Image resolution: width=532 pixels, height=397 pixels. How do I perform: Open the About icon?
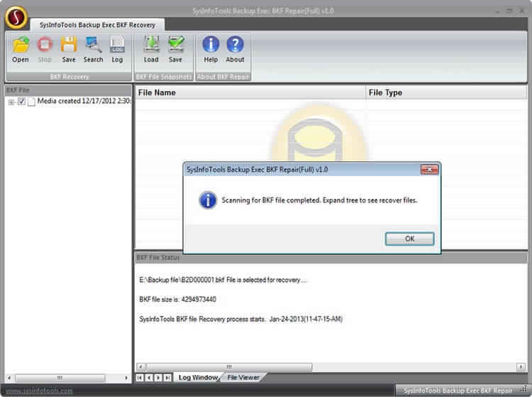click(235, 50)
